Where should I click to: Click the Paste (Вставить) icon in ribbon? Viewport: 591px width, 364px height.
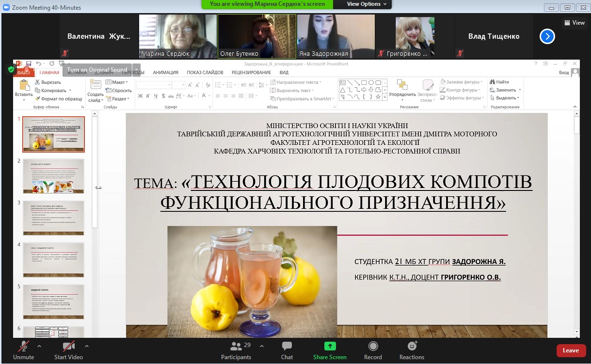click(x=24, y=86)
